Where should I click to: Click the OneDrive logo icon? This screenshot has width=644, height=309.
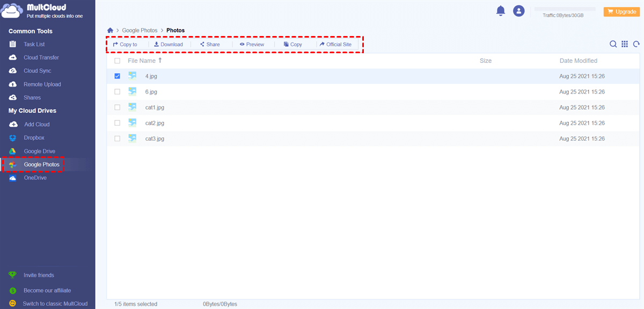click(x=13, y=178)
